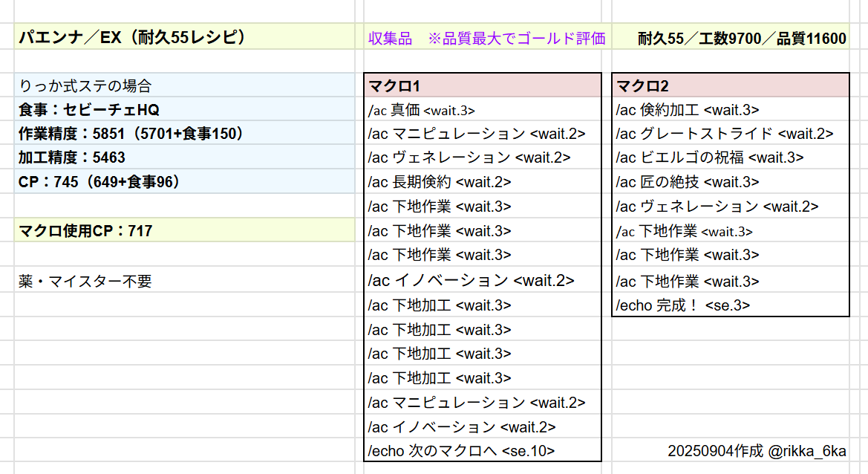Select the /ac 長期倹約 macro line
Screen dimensions: 868x474
pyautogui.click(x=440, y=182)
